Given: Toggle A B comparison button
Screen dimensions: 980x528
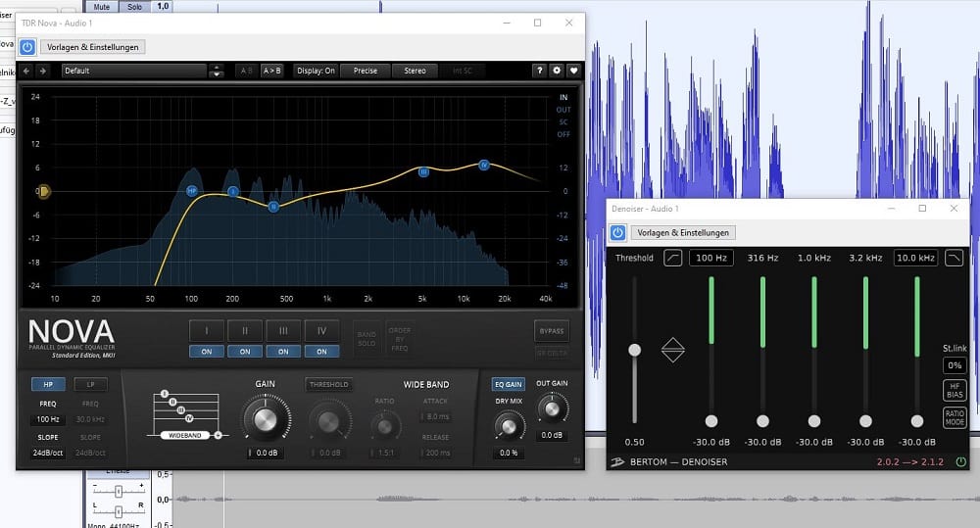Looking at the screenshot, I should tap(247, 71).
